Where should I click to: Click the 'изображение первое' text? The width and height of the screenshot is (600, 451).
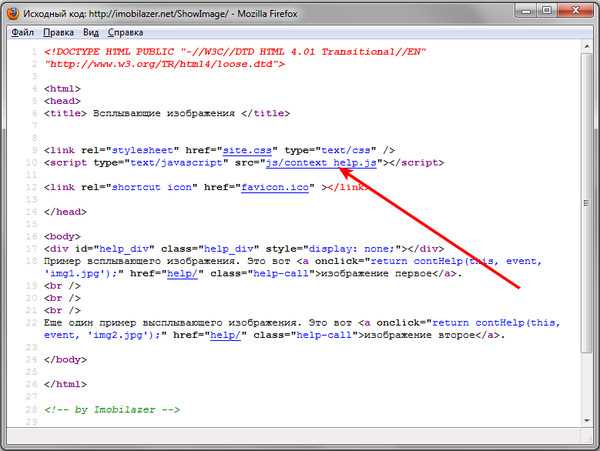377,274
